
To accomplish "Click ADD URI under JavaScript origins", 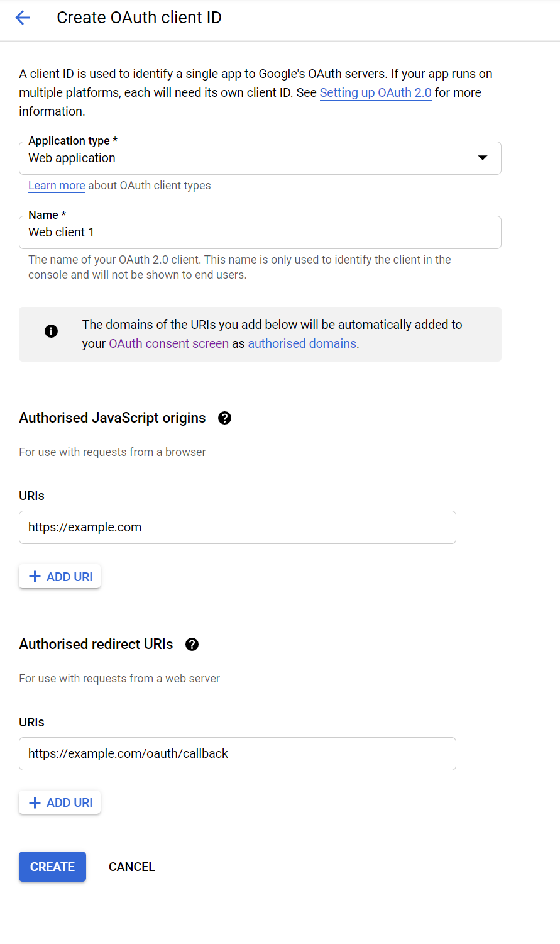I will 60,576.
